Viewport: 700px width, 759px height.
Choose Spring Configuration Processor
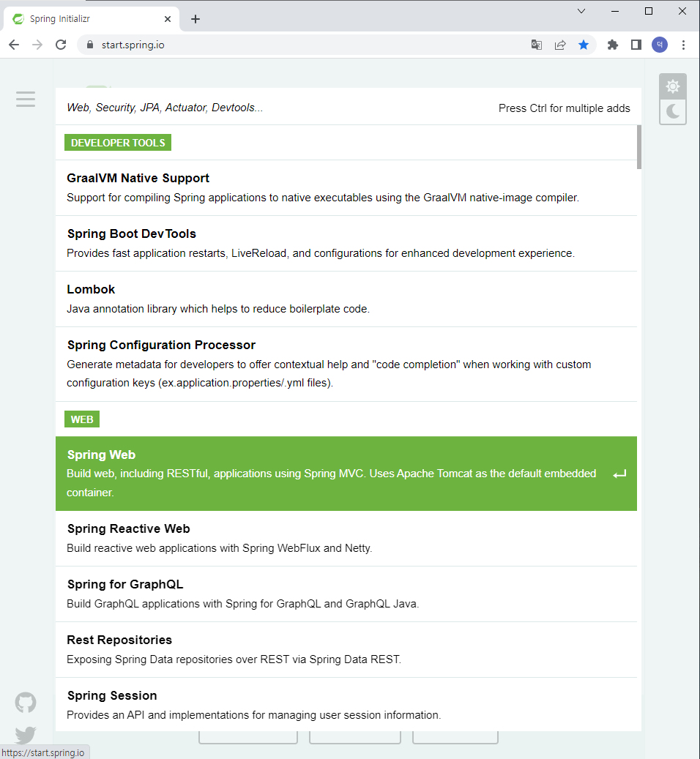[346, 364]
